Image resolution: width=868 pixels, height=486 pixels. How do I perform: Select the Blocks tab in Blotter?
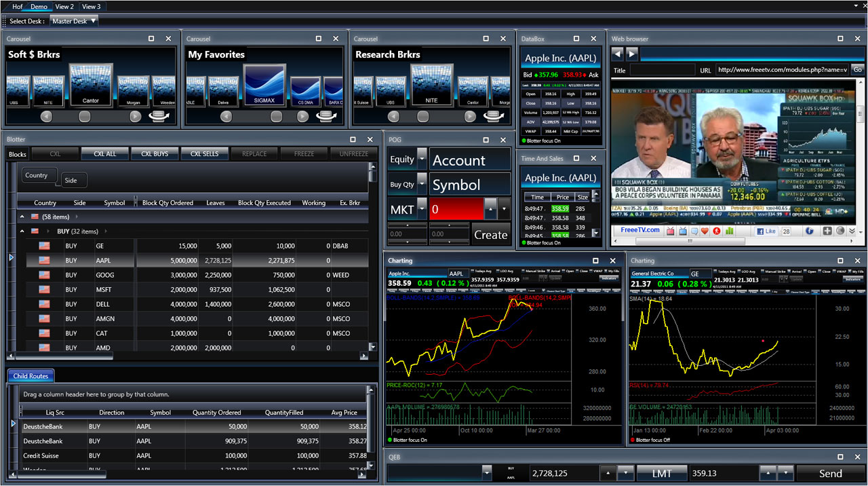tap(18, 154)
